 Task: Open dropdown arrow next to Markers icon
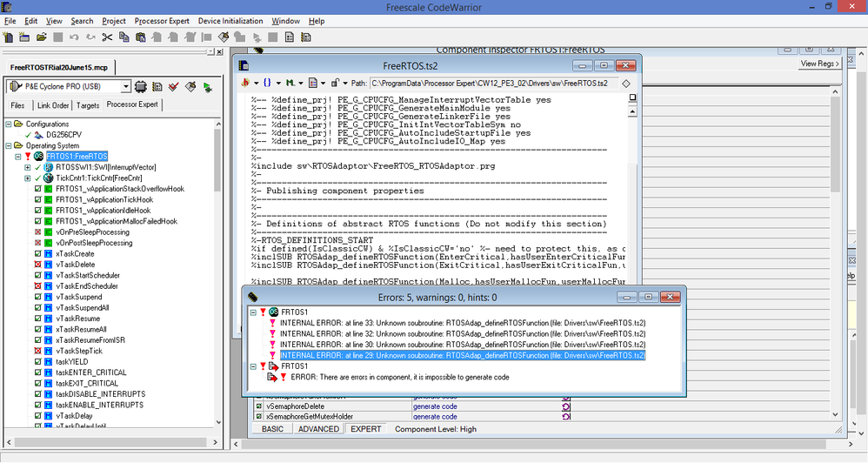tap(301, 83)
